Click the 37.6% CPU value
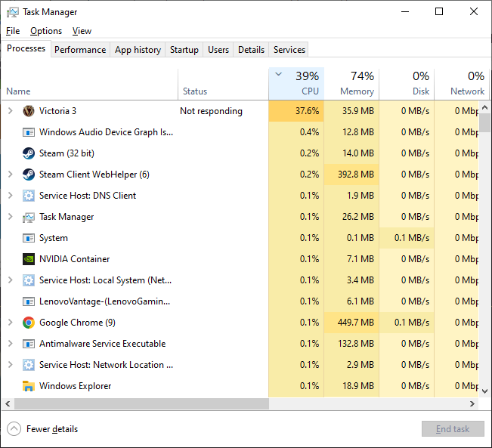The image size is (492, 448). [x=307, y=111]
